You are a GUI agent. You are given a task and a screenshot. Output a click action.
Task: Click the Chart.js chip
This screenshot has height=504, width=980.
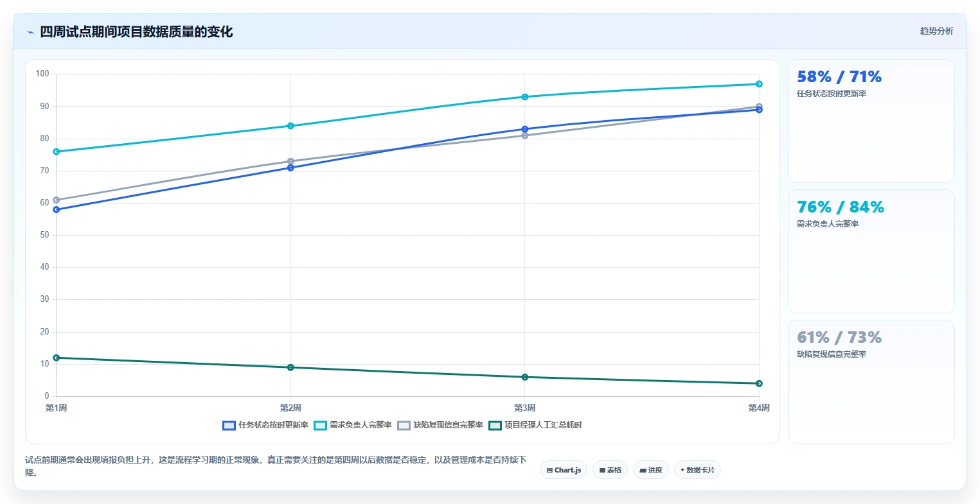564,470
